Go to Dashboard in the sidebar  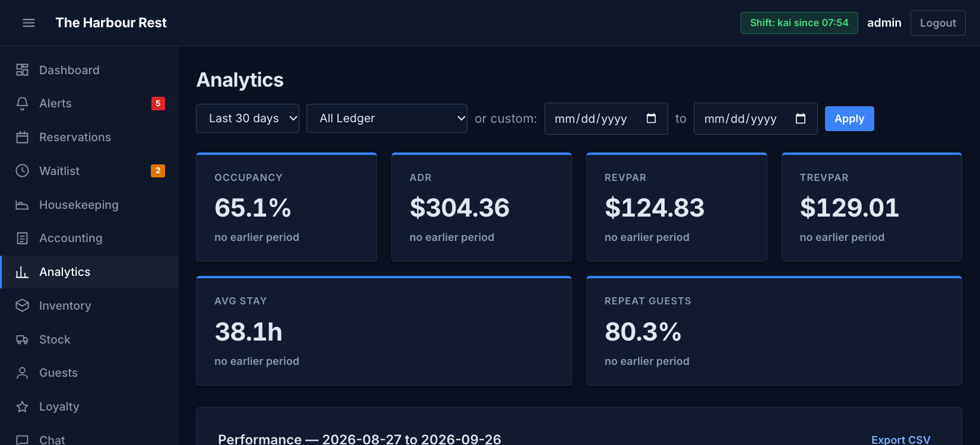point(89,70)
